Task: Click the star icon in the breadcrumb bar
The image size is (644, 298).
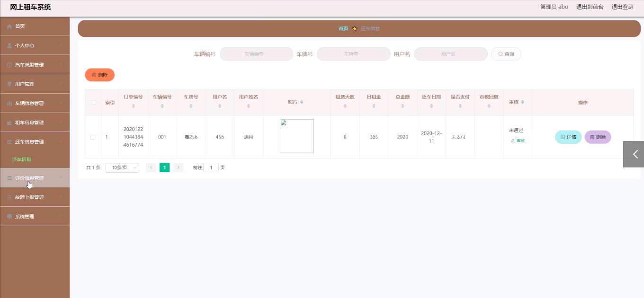Action: 355,28
